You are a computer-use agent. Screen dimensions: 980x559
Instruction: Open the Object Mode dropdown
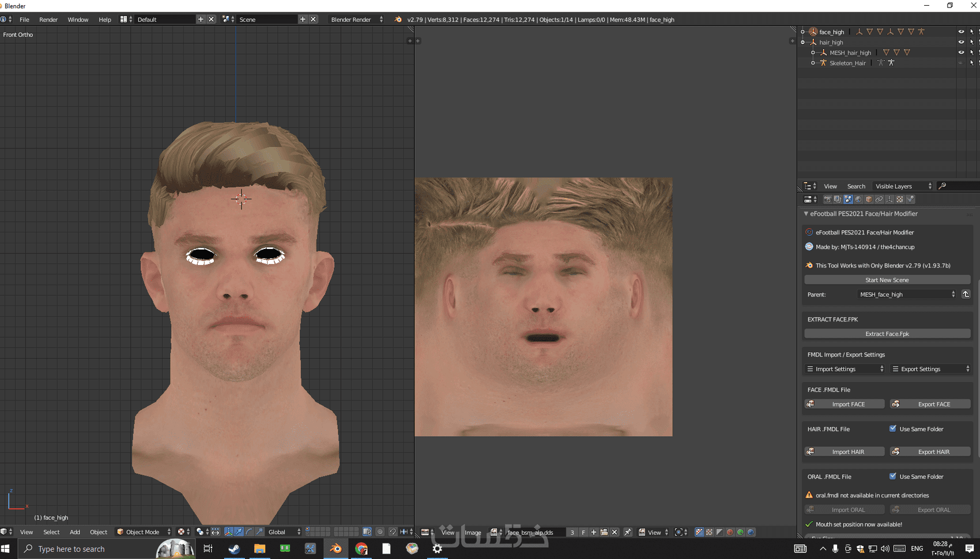[x=144, y=532]
